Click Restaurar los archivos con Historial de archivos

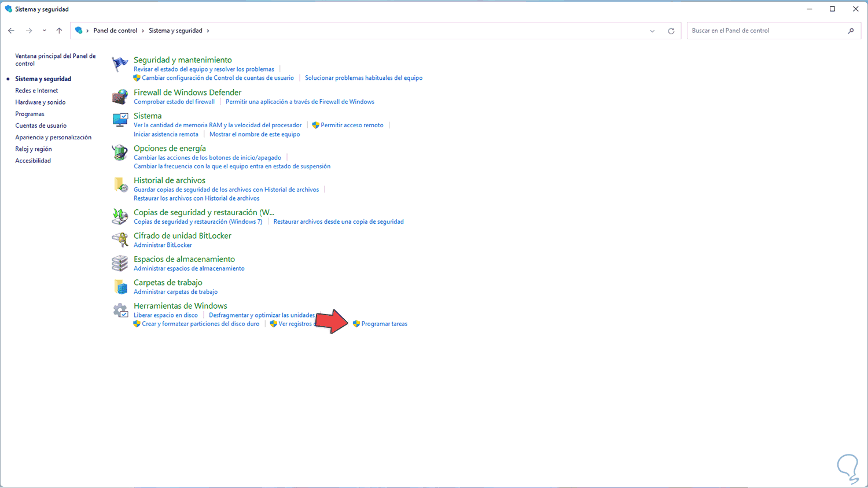coord(196,198)
